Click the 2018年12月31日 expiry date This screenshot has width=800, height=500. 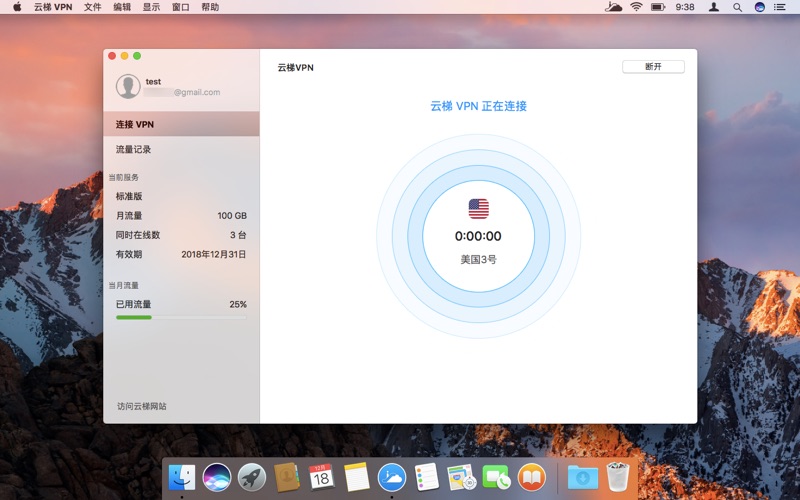coord(214,254)
